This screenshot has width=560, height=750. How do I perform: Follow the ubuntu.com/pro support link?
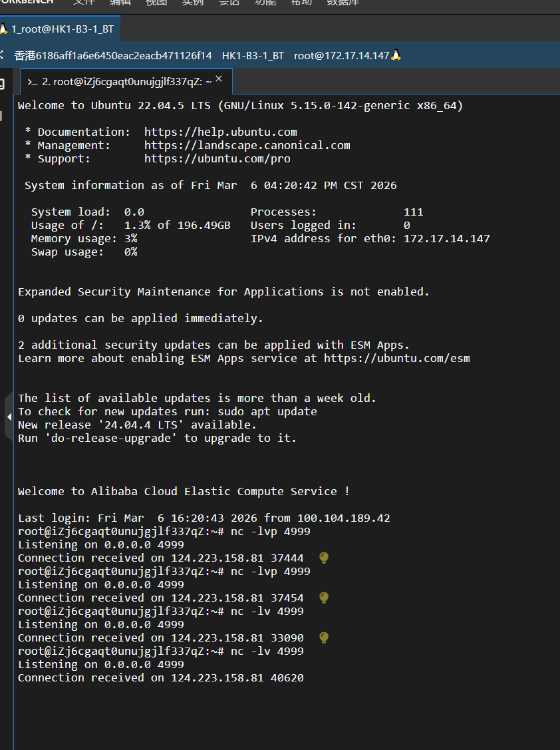(x=217, y=158)
